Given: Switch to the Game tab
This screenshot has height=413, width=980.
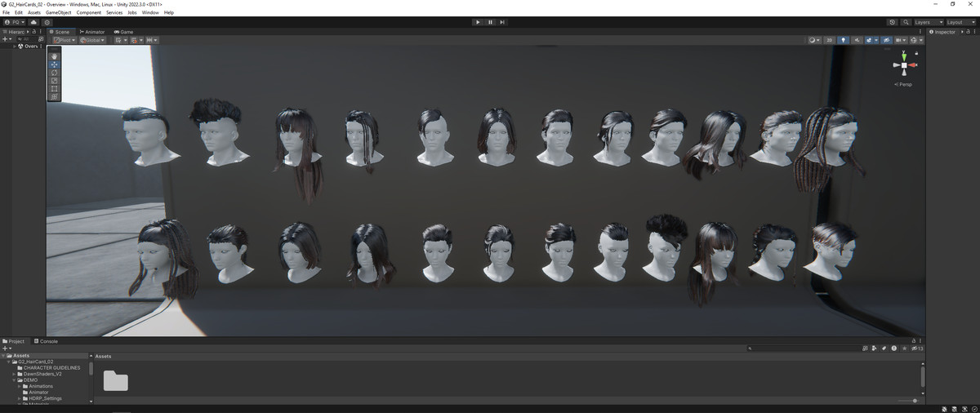Looking at the screenshot, I should [124, 32].
